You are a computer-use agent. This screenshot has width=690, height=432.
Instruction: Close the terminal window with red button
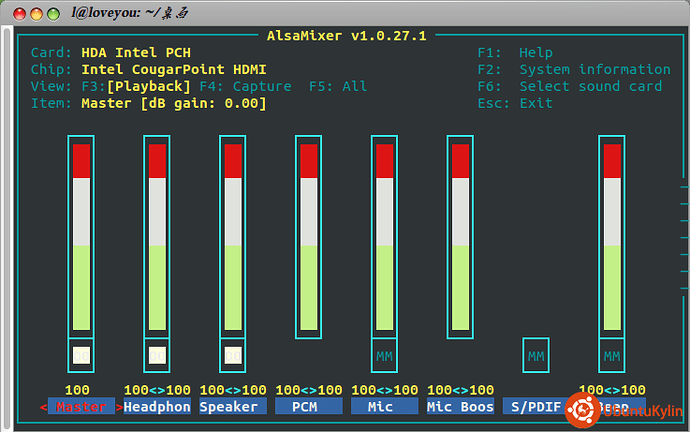tap(19, 14)
